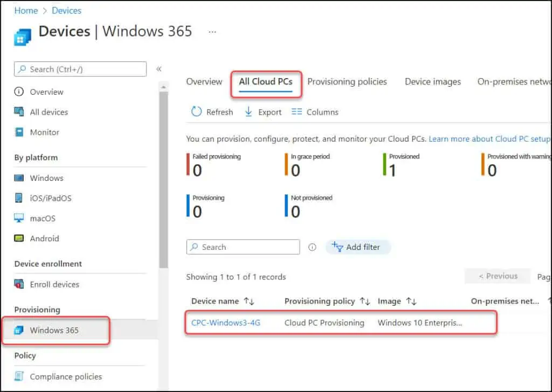Click the All devices icon
Image resolution: width=552 pixels, height=392 pixels.
pyautogui.click(x=19, y=112)
